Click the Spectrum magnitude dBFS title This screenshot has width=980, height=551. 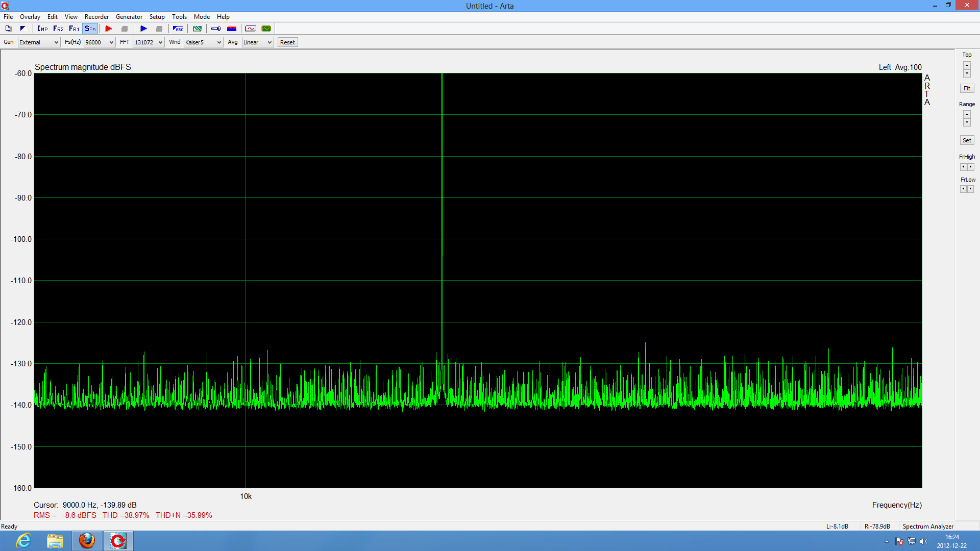click(x=83, y=67)
